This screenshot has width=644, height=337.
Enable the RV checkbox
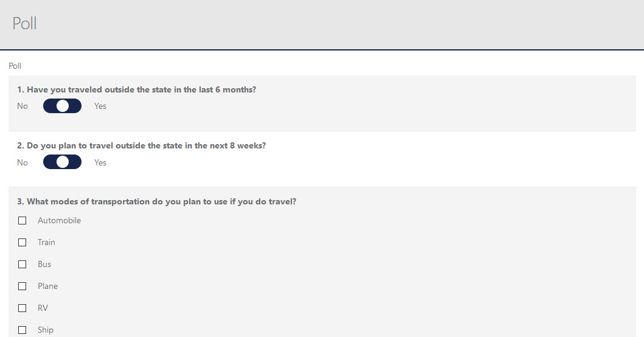(x=23, y=308)
